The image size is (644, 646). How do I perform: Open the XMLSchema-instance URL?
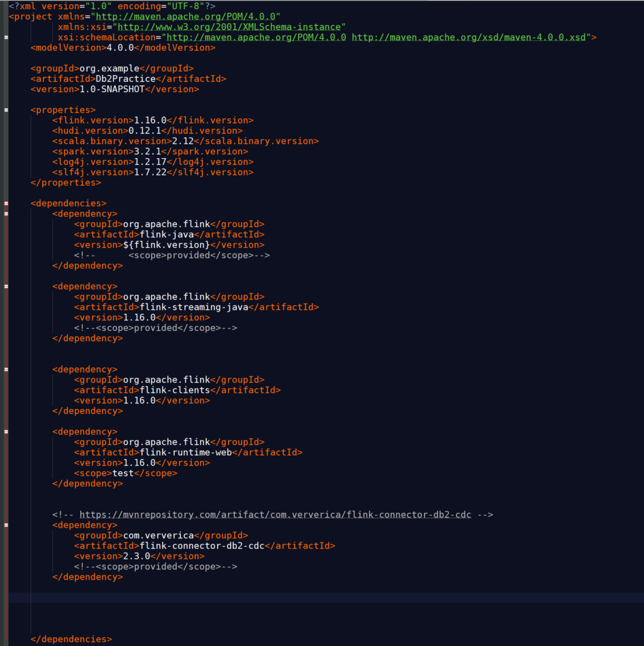(x=229, y=27)
